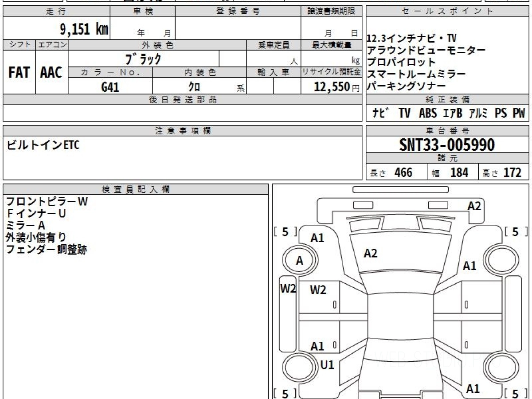This screenshot has width=532, height=399.
Task: Select the FインナーU inspector note
Action: pyautogui.click(x=36, y=214)
